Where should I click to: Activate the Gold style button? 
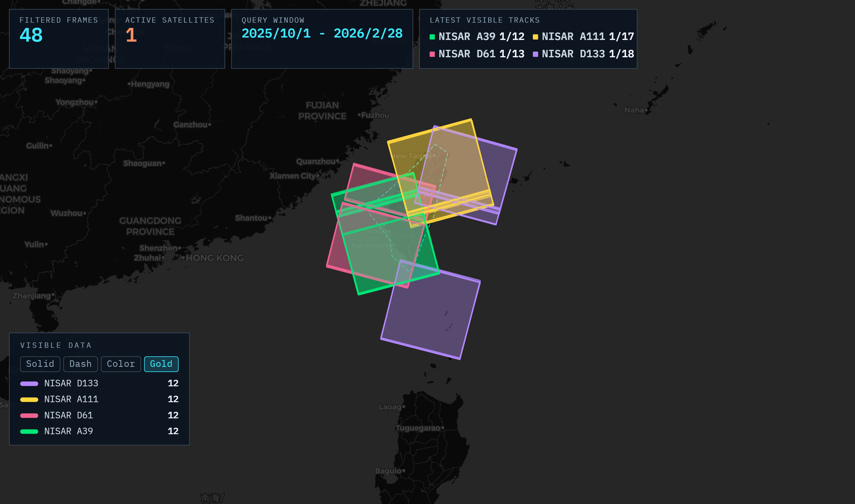coord(161,364)
